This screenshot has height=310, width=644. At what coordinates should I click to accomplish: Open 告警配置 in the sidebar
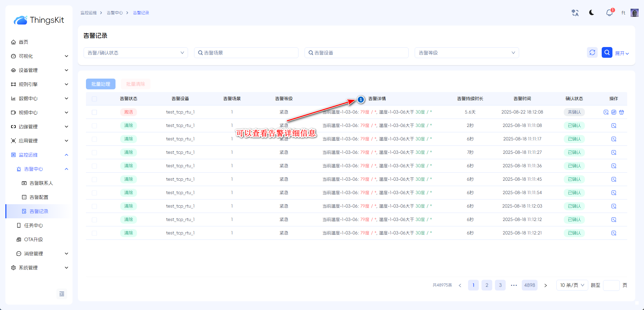(39, 197)
